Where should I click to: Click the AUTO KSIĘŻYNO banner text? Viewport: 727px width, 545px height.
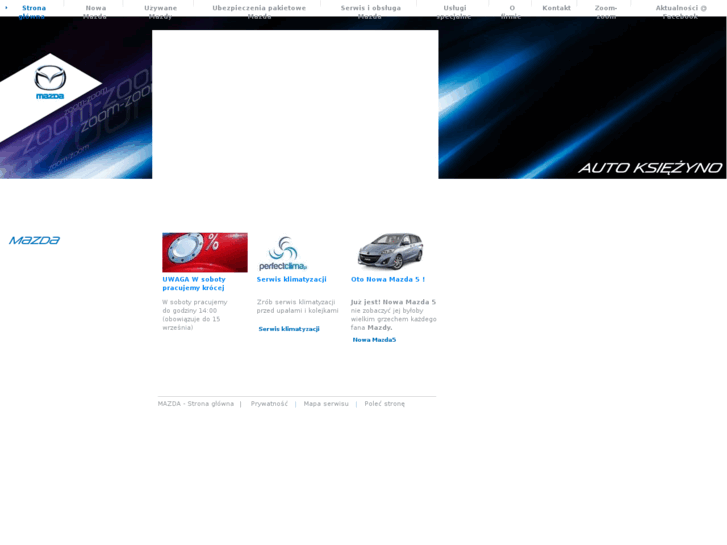tap(650, 167)
